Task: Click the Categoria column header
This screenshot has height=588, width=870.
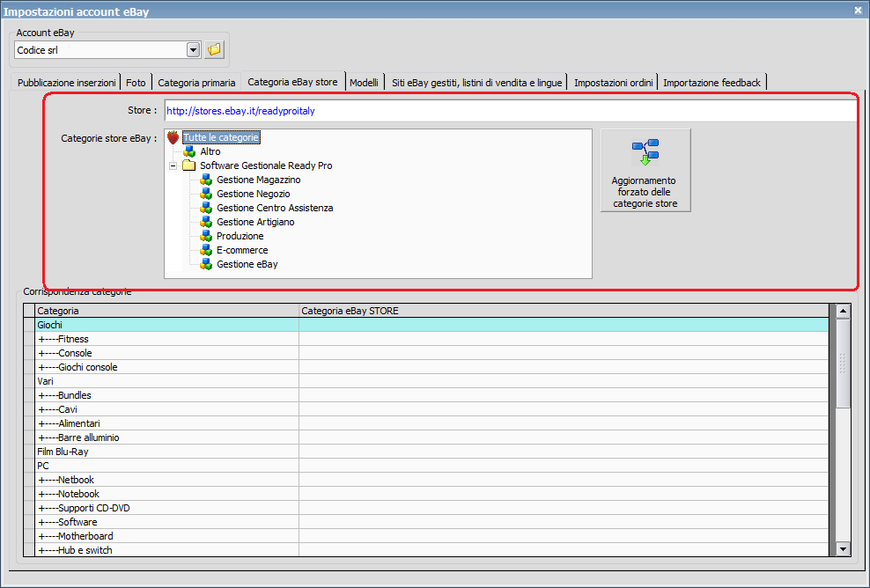Action: 167,311
